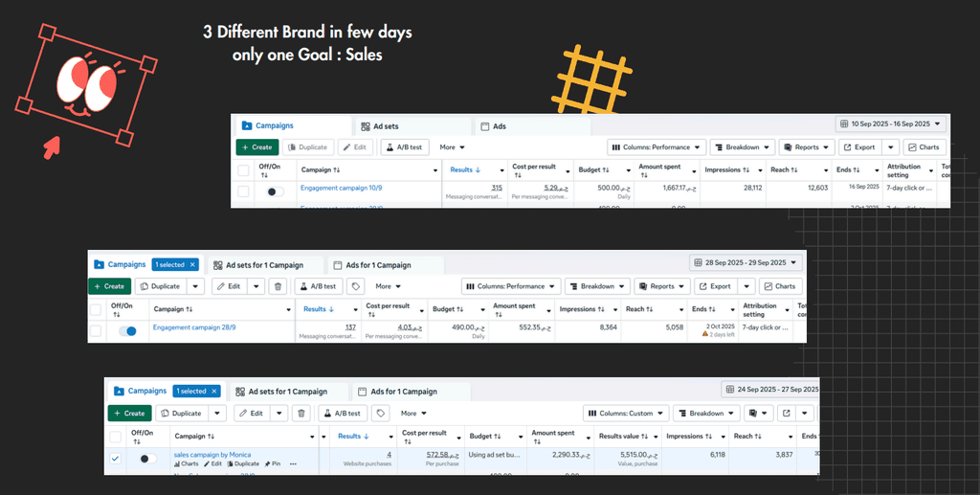Screen dimensions: 980x495
Task: Click green Create button in 24 Sep panel
Action: 129,413
